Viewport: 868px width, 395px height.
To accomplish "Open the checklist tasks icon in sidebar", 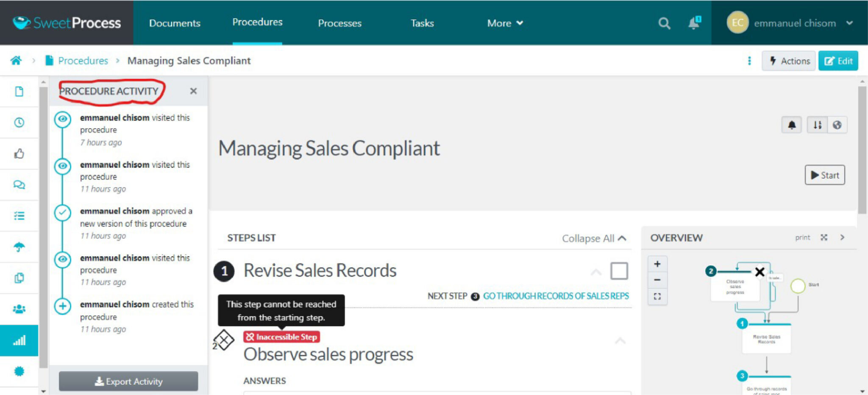I will [x=19, y=216].
